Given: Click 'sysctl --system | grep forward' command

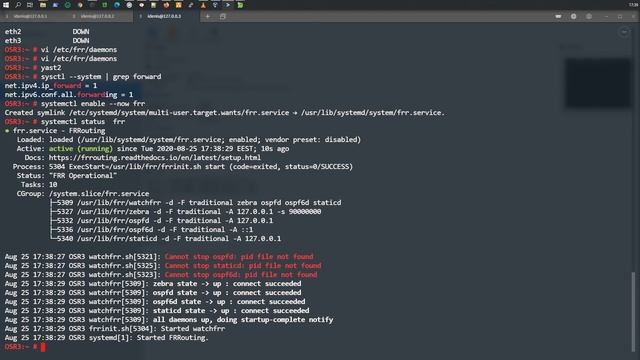Looking at the screenshot, I should (101, 77).
